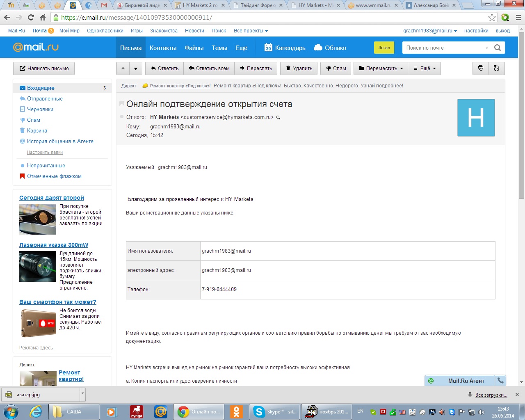Click the phone icon in Mail.Ru Агент
525x420 pixels.
[x=500, y=381]
